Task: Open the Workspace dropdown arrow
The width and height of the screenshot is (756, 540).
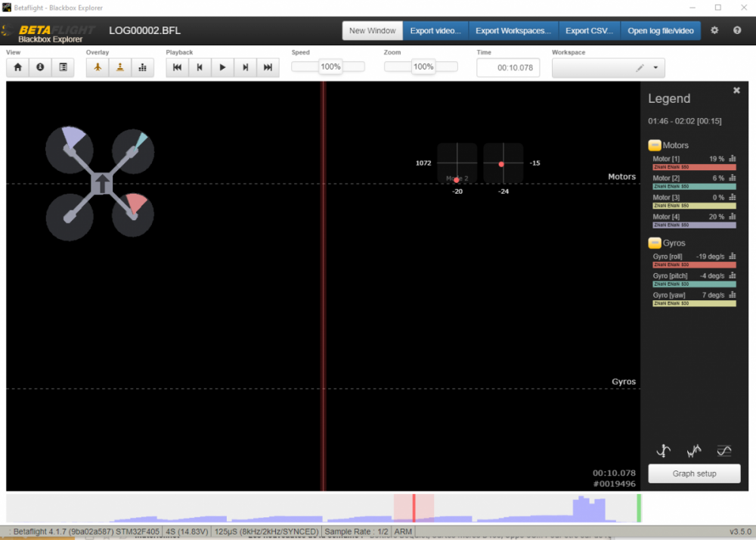Action: click(x=655, y=68)
